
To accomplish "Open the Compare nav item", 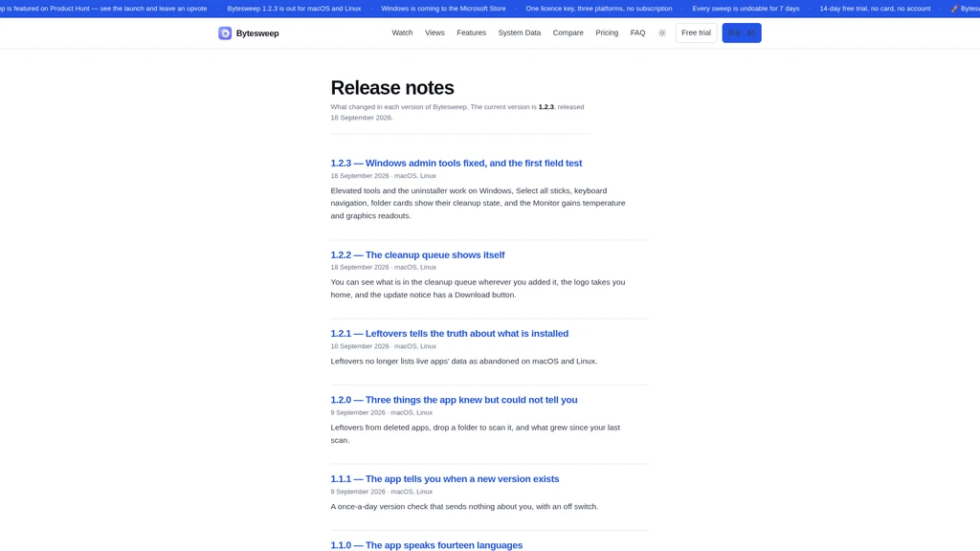I will tap(568, 33).
